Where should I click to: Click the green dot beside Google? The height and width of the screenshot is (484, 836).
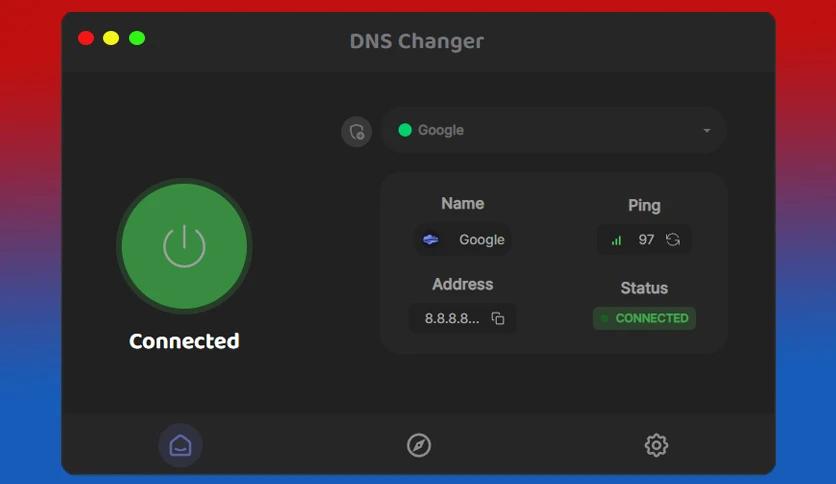405,130
